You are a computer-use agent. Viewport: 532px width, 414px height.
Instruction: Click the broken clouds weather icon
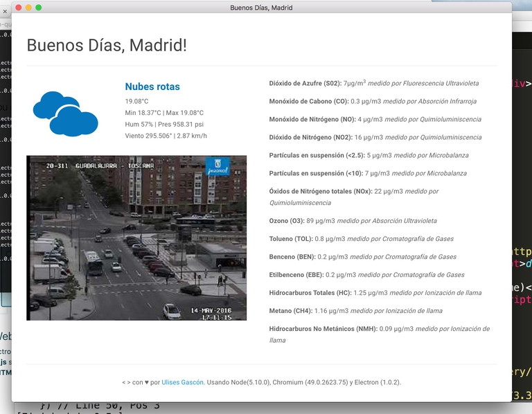pos(66,114)
